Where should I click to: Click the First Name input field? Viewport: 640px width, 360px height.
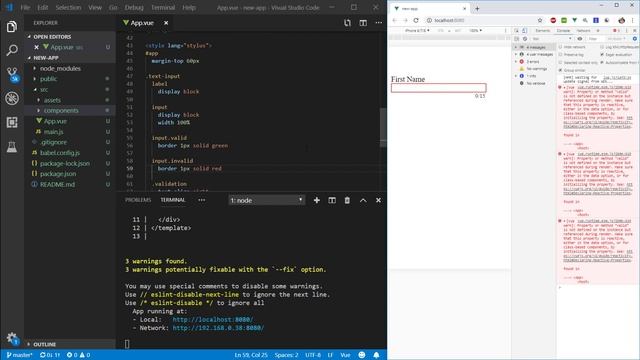[439, 88]
